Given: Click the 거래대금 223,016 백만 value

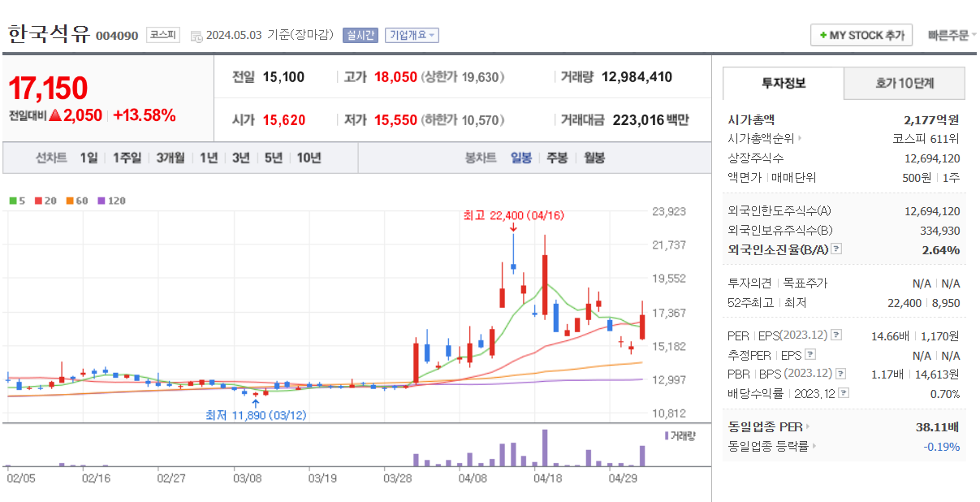Looking at the screenshot, I should click(650, 120).
